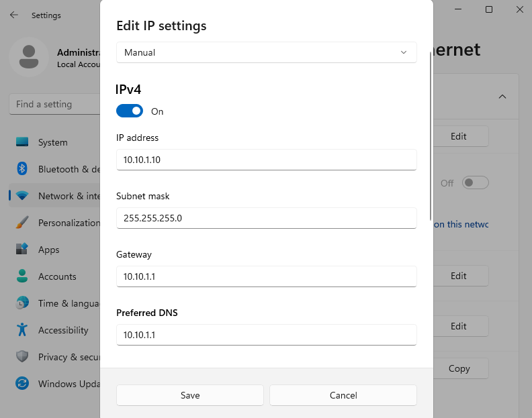Click the Cancel button
Screen dimensions: 532x418
coord(343,395)
